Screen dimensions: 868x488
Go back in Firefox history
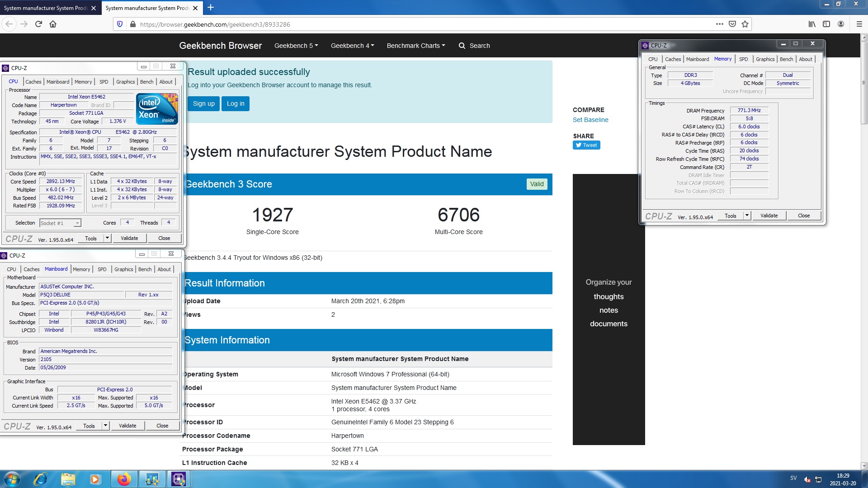tap(9, 24)
